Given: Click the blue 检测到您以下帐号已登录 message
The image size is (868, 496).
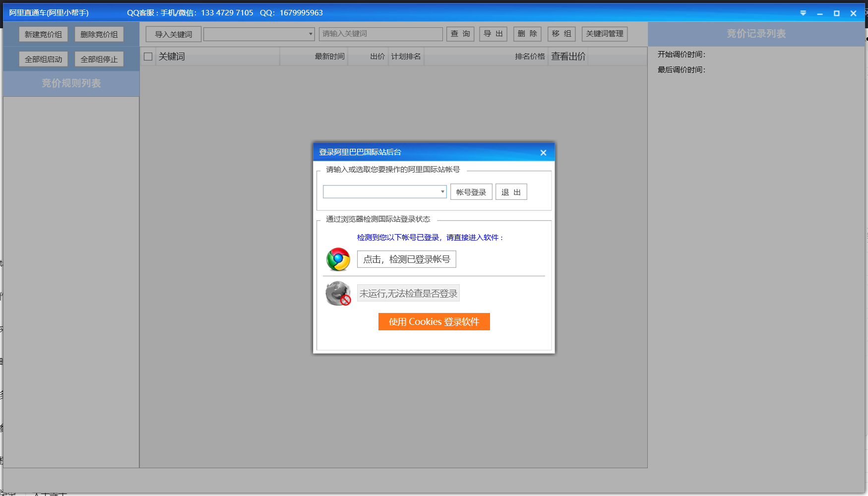Looking at the screenshot, I should [430, 238].
